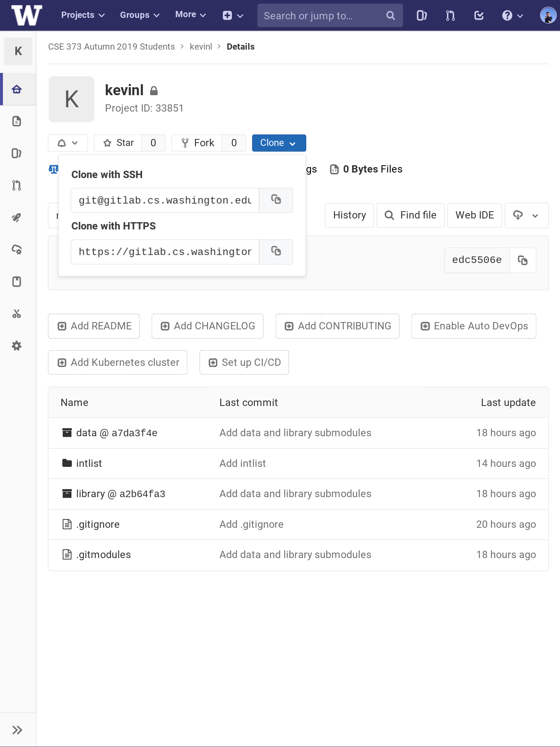Click the History button
The image size is (560, 747).
pos(349,215)
